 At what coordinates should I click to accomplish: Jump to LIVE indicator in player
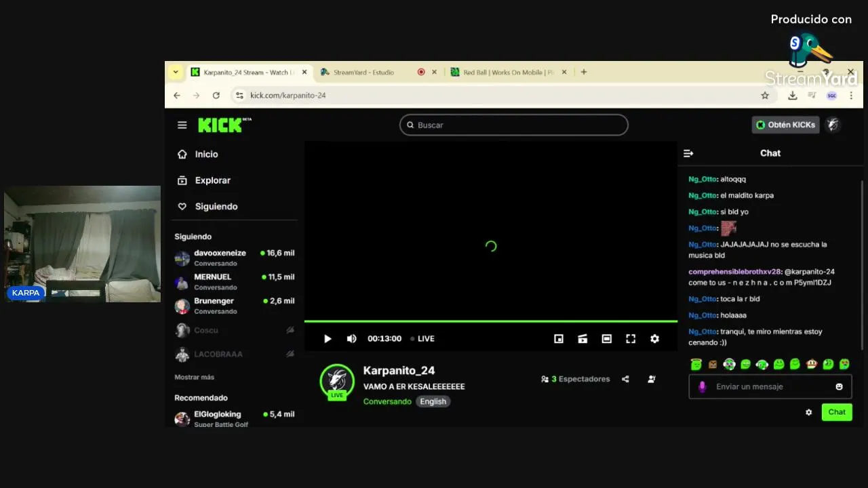click(422, 339)
